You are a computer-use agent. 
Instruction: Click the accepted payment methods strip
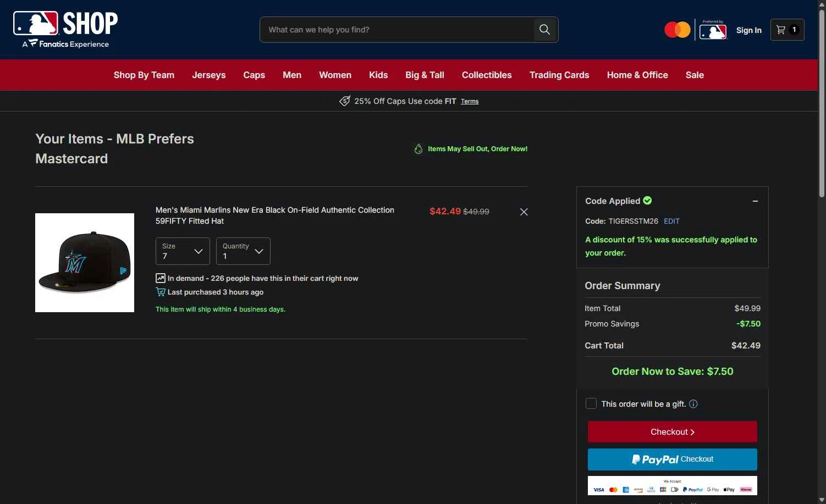[673, 486]
